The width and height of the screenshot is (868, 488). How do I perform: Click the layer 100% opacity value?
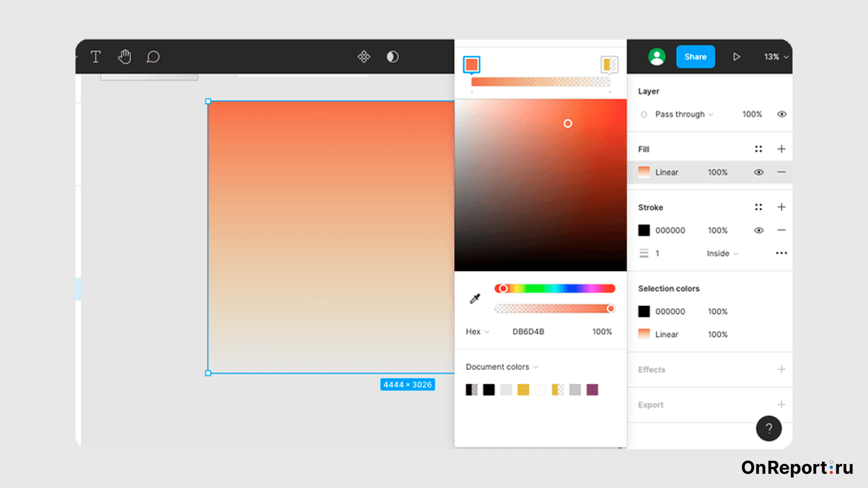click(752, 114)
